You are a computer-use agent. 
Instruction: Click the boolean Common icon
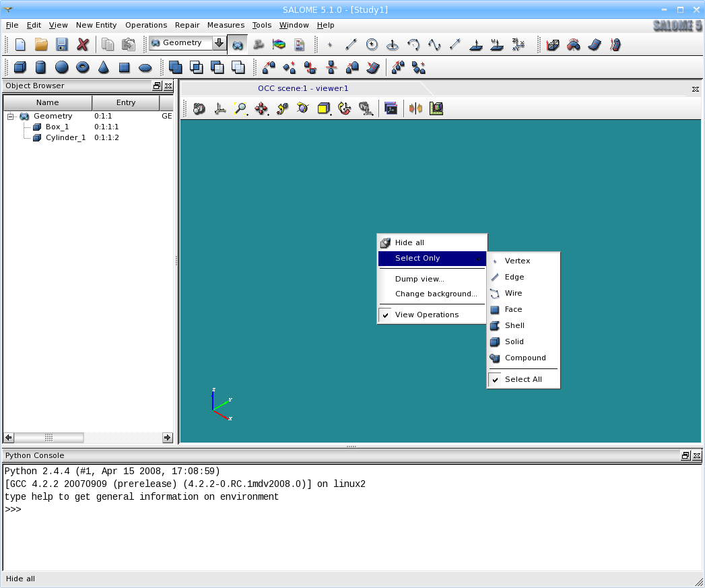click(196, 67)
